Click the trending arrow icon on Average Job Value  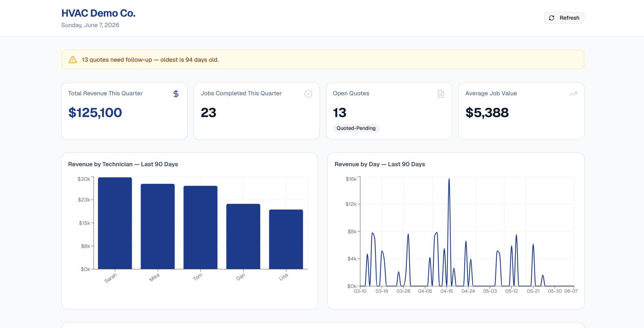[x=573, y=94]
